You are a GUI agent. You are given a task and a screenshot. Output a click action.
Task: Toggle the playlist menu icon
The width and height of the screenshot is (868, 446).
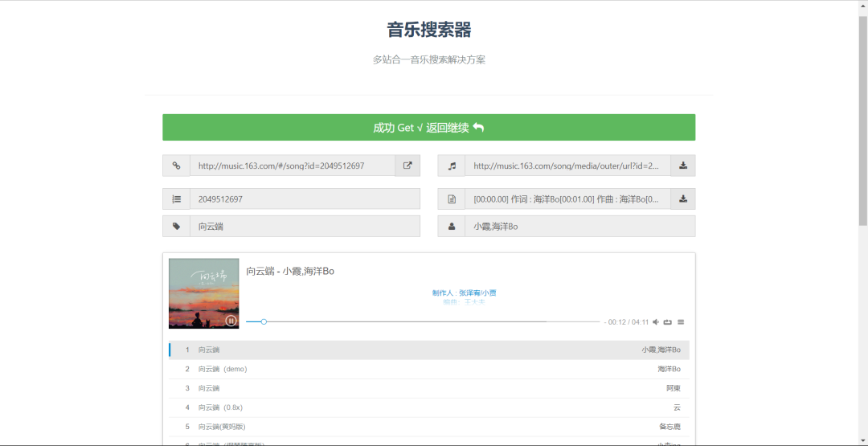681,321
